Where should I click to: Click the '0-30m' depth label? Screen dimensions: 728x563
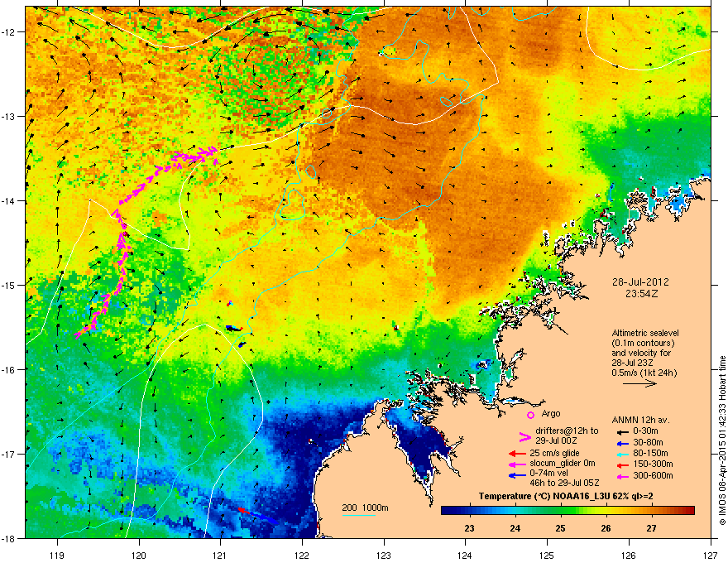645,431
